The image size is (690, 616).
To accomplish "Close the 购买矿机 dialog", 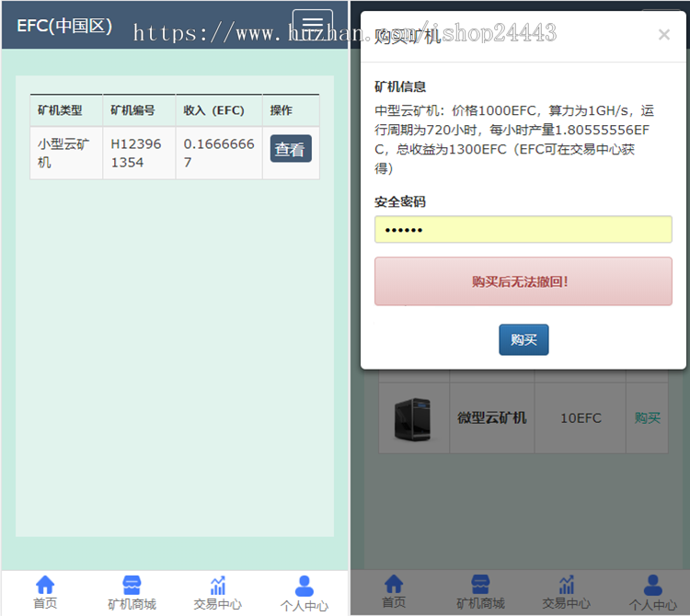I will click(664, 35).
